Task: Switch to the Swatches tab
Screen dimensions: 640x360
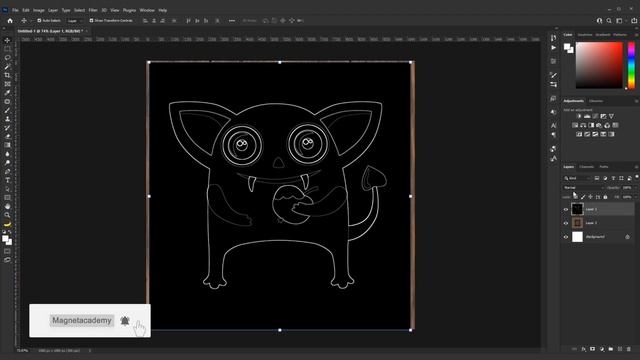Action: (584, 35)
